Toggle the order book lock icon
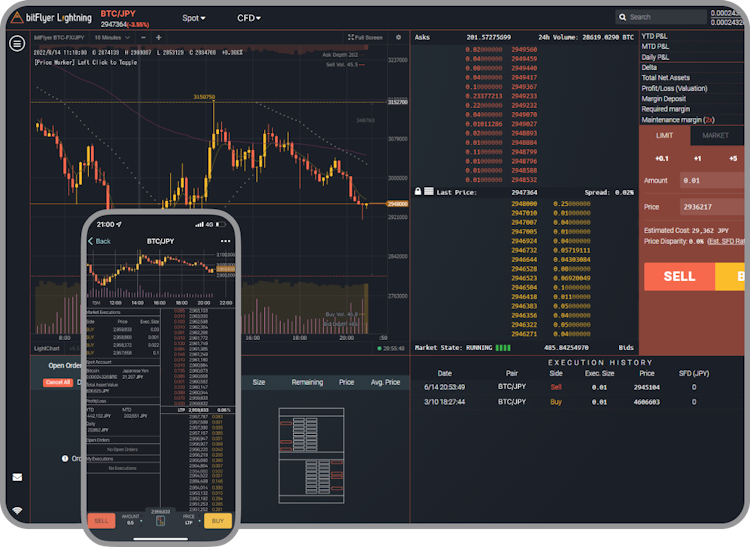The width and height of the screenshot is (750, 547). pyautogui.click(x=418, y=191)
